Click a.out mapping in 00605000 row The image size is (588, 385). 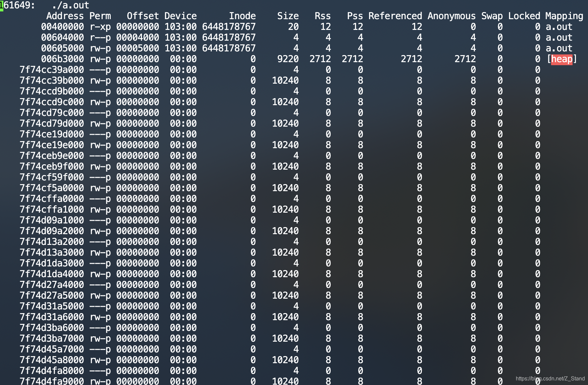559,48
